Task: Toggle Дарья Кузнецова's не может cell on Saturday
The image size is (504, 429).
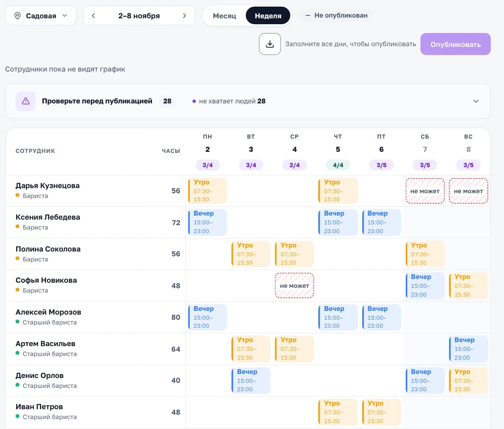Action: point(425,191)
